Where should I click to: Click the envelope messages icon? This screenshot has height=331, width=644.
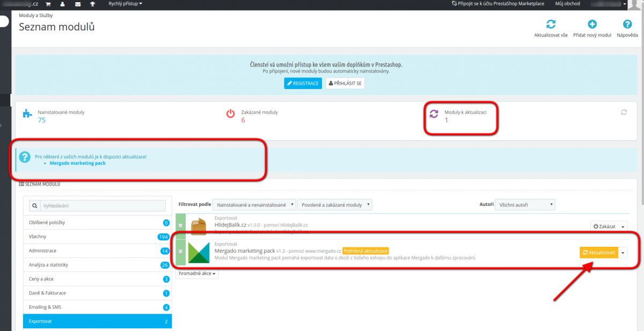click(78, 4)
